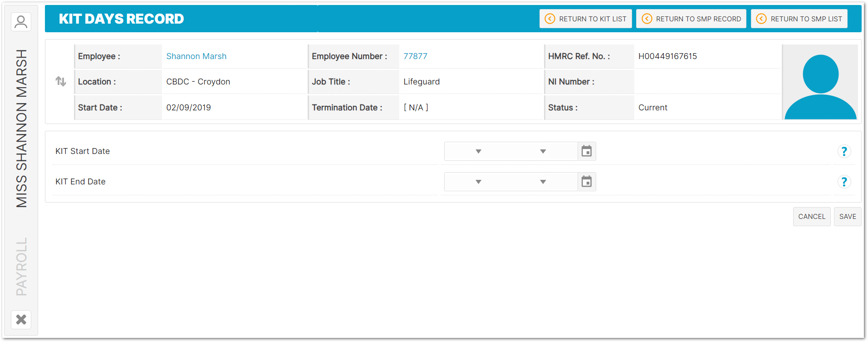
Task: Click the user profile icon in sidebar
Action: pyautogui.click(x=21, y=22)
